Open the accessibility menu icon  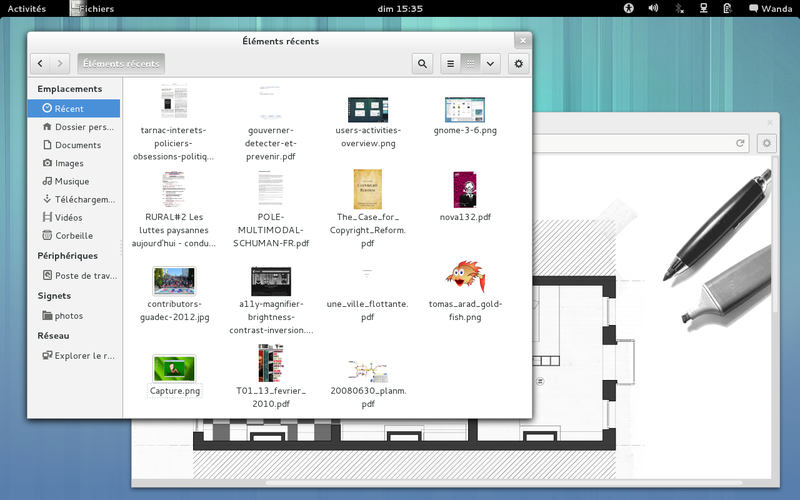coord(629,8)
